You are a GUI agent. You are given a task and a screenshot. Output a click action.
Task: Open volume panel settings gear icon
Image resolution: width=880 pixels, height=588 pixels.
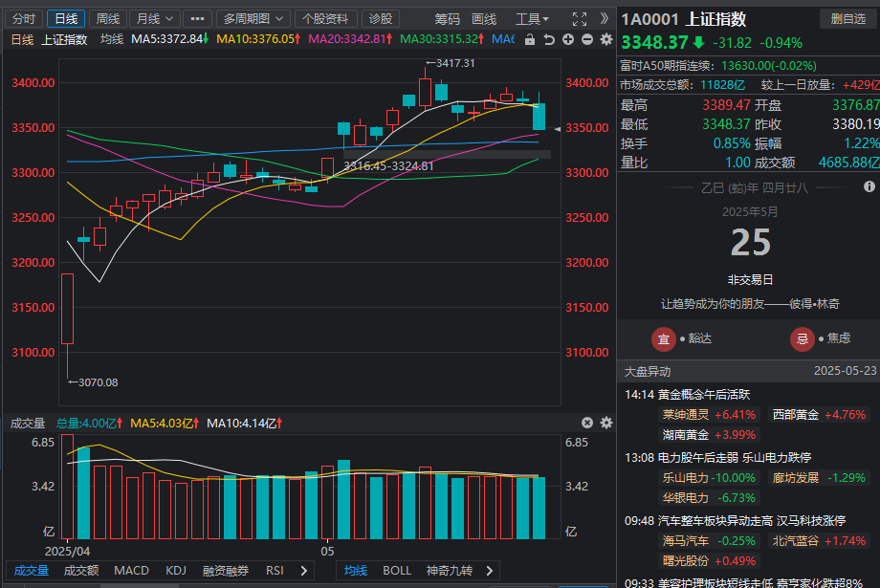(x=605, y=423)
